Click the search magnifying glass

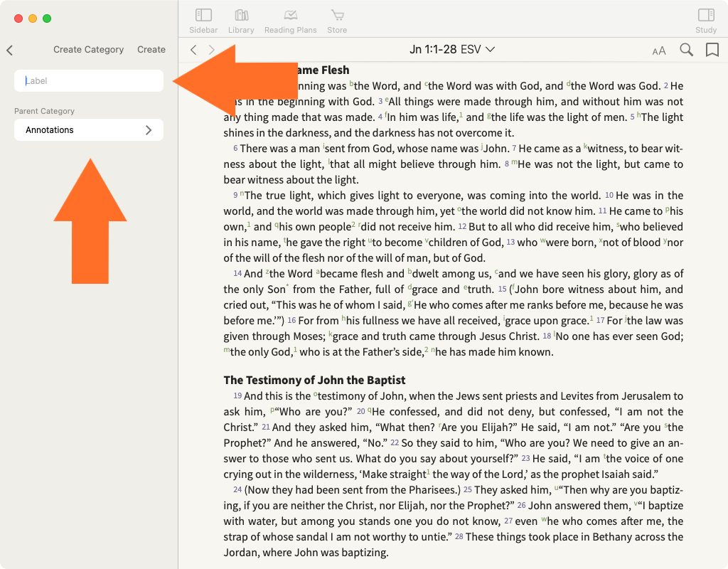click(686, 50)
